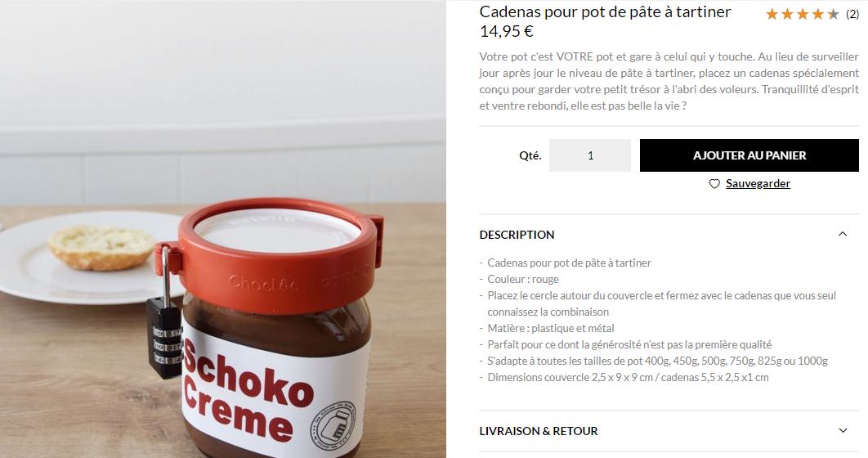Click the fifth gray rating star

click(833, 15)
